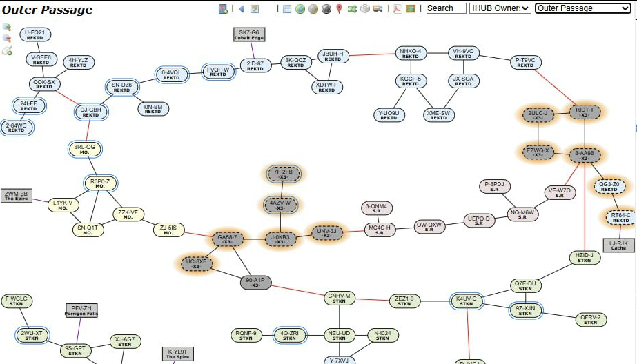Select system node P-T9VC

[526, 62]
